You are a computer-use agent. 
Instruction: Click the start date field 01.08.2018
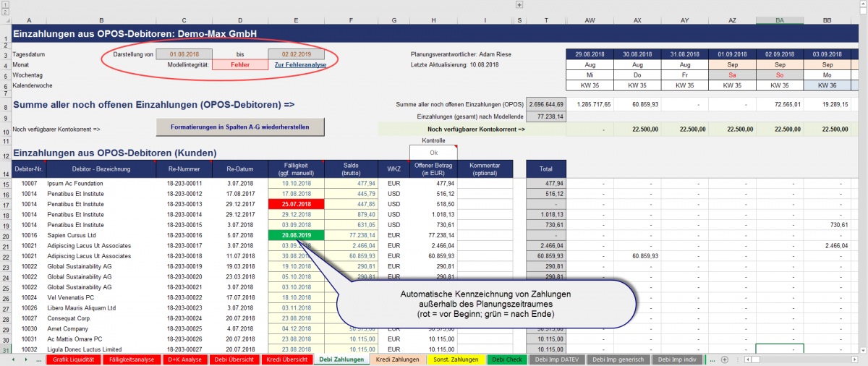[x=184, y=54]
